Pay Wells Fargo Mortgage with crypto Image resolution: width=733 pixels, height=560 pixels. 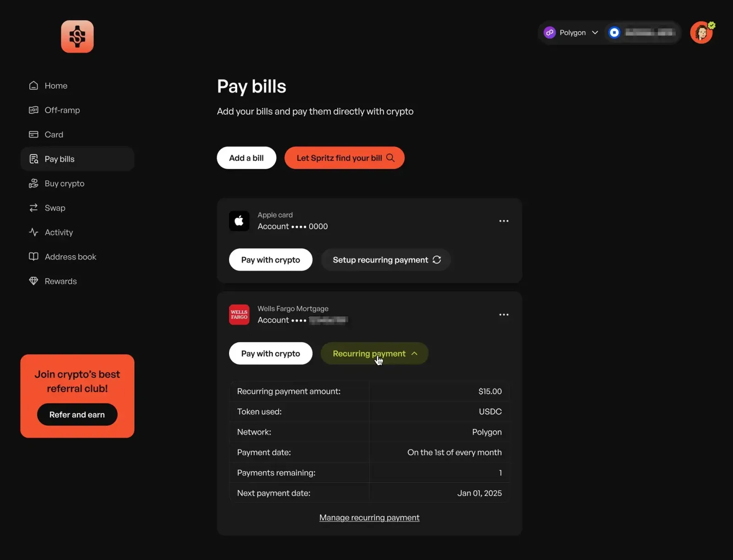[271, 353]
